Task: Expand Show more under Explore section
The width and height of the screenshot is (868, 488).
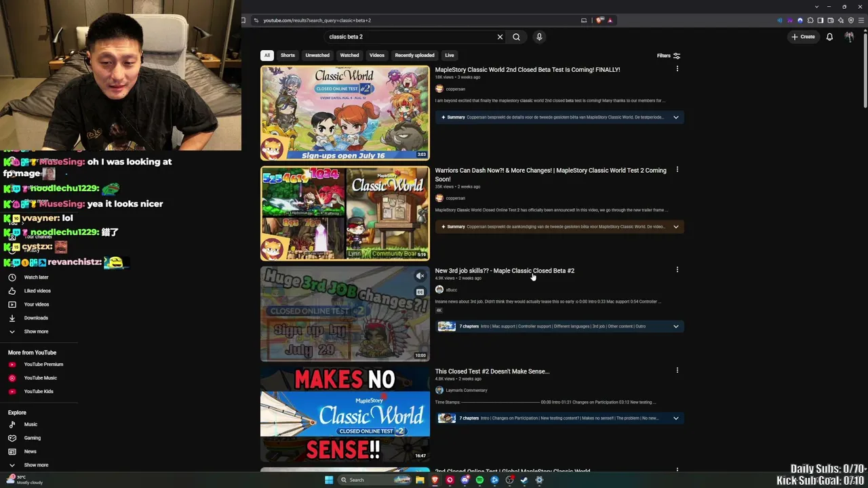Action: point(36,465)
